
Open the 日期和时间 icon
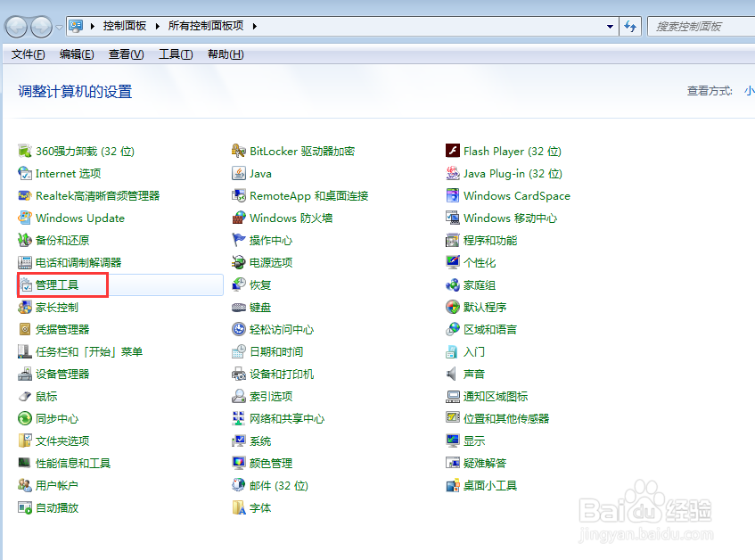(239, 352)
